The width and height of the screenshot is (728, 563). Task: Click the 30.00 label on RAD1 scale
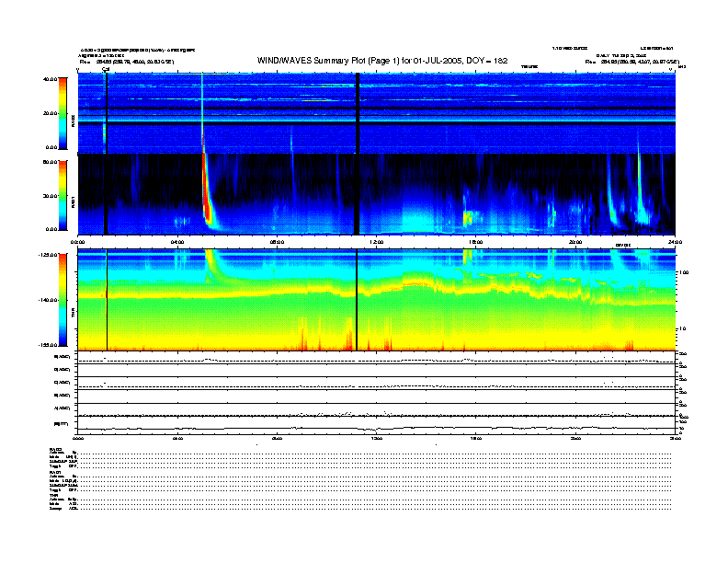[x=50, y=196]
